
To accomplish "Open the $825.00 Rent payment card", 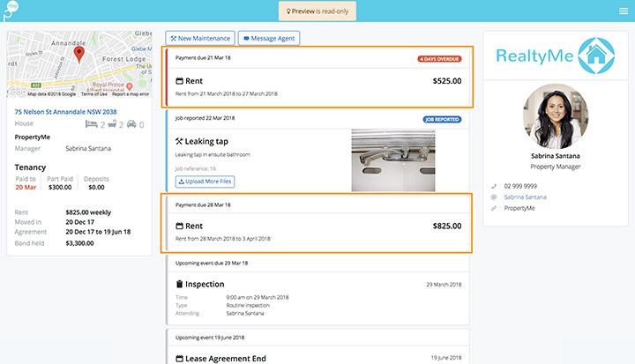I will [x=317, y=224].
